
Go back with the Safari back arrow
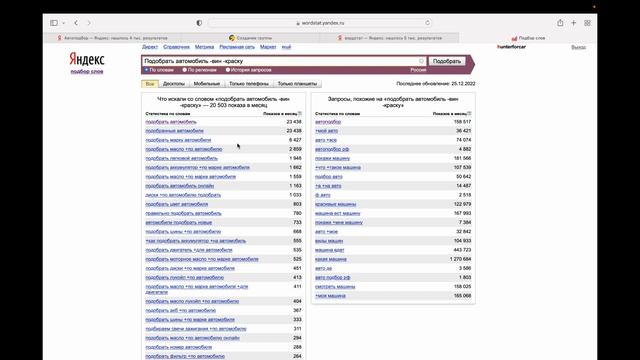[76, 23]
